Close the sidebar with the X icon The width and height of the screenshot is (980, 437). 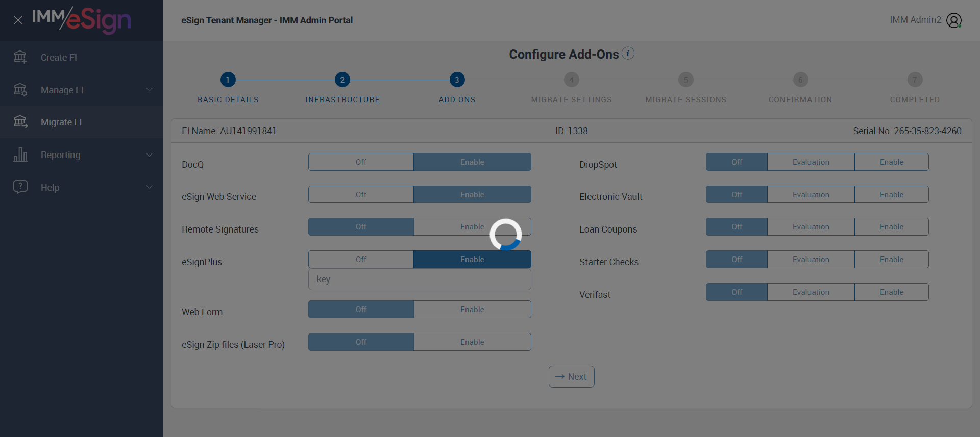[18, 20]
